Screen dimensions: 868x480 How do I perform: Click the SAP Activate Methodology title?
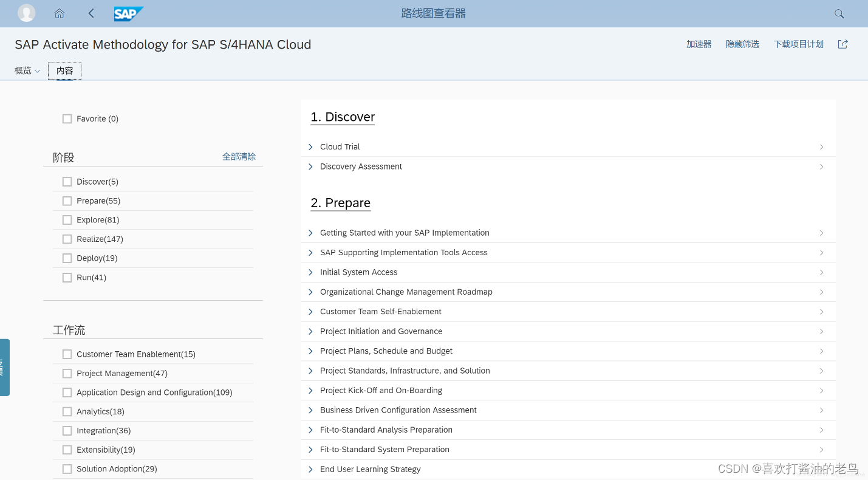point(163,44)
